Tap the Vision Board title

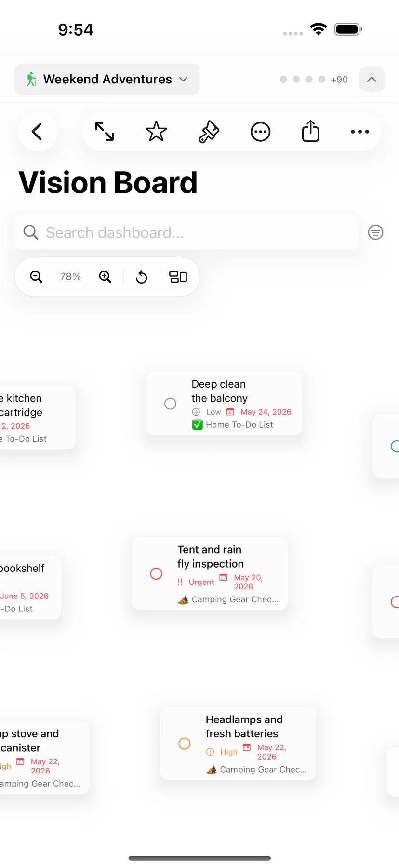tap(108, 183)
